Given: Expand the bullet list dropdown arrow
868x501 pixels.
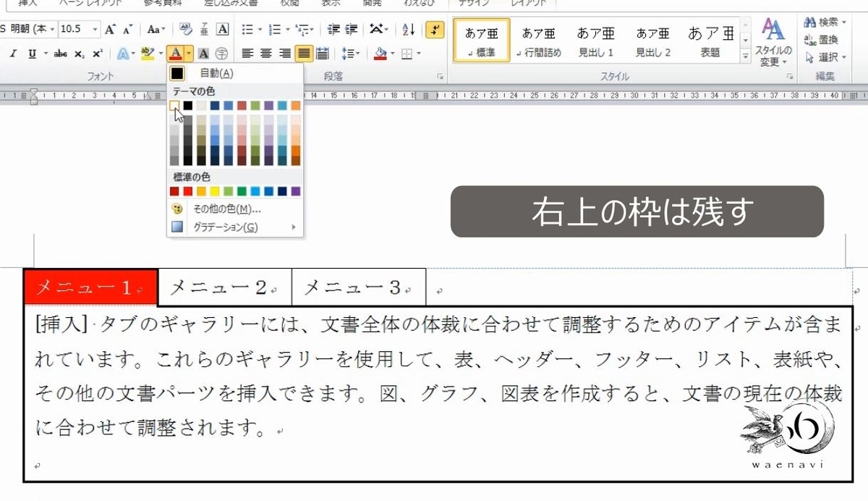Looking at the screenshot, I should (x=258, y=30).
